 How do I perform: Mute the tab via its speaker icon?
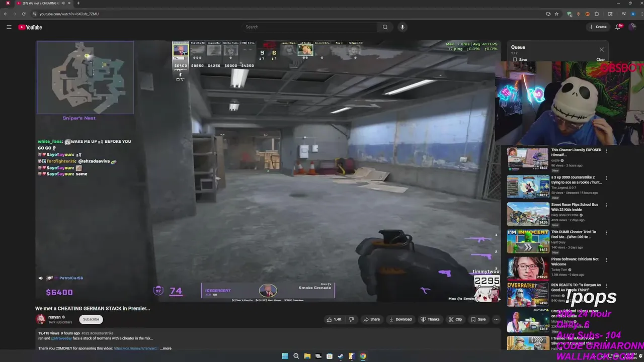[x=63, y=4]
